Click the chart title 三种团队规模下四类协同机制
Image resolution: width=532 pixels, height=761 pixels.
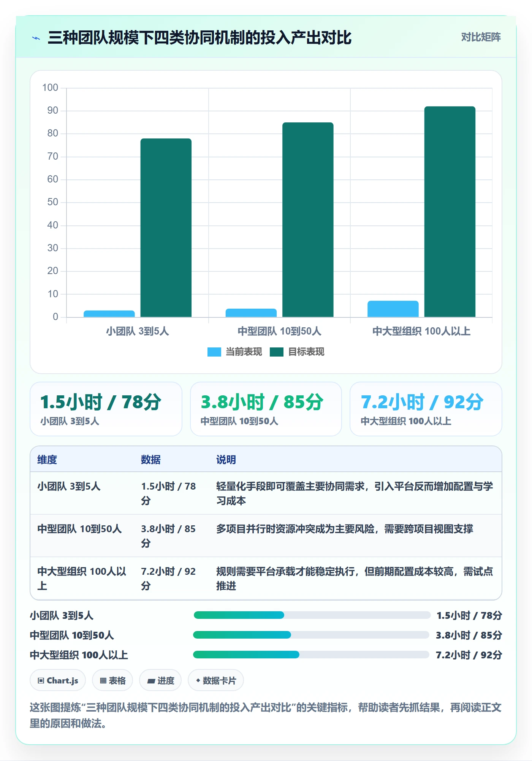[199, 38]
